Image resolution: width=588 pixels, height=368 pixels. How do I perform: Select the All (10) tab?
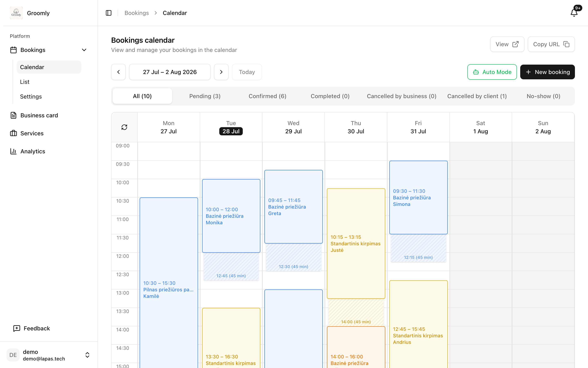(142, 96)
